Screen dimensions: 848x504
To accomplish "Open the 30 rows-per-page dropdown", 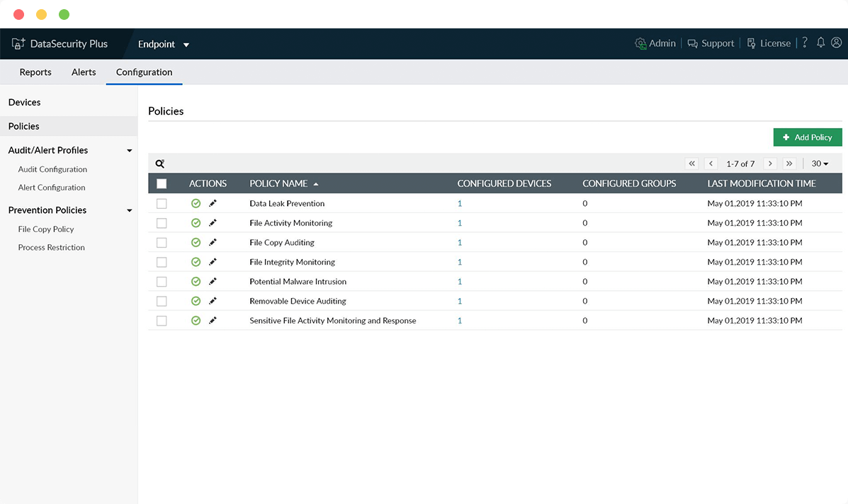I will 820,164.
